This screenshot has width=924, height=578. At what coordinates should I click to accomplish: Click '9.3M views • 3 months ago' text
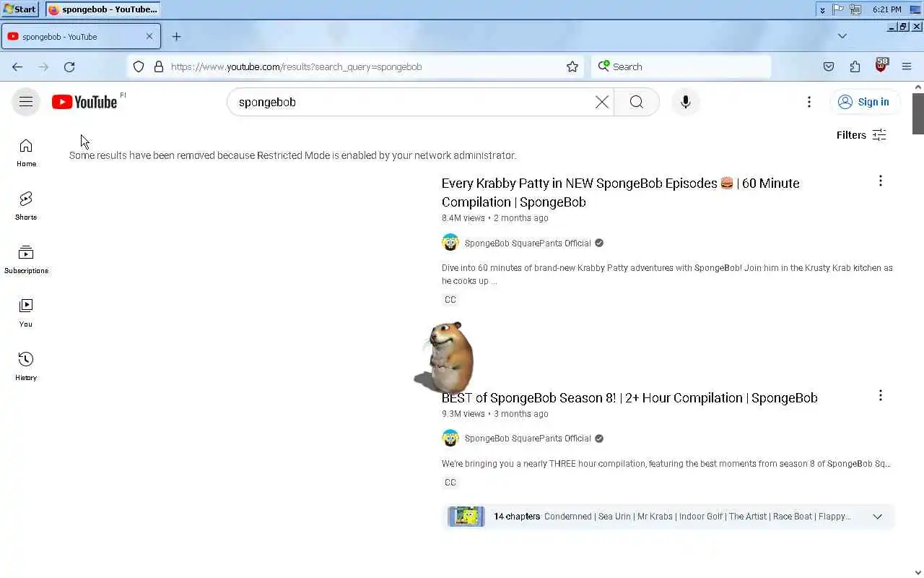coord(494,414)
